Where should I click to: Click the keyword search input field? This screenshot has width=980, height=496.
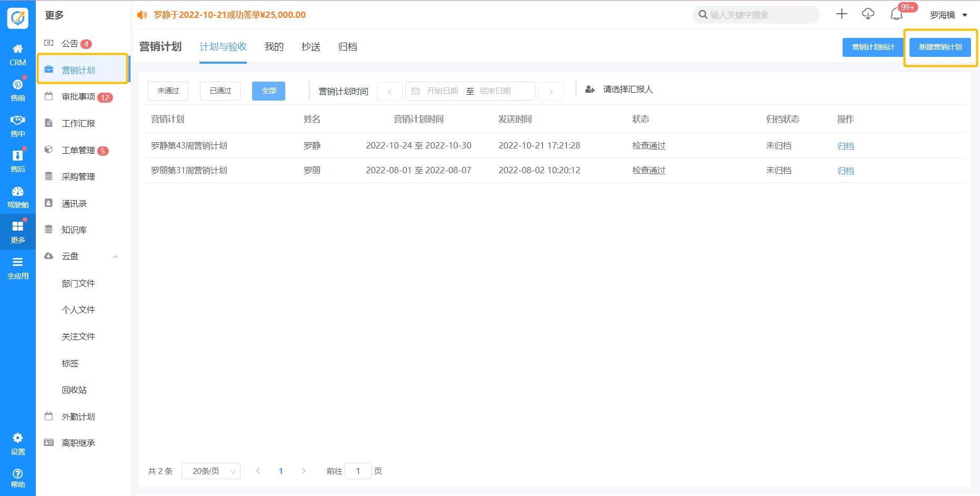761,15
